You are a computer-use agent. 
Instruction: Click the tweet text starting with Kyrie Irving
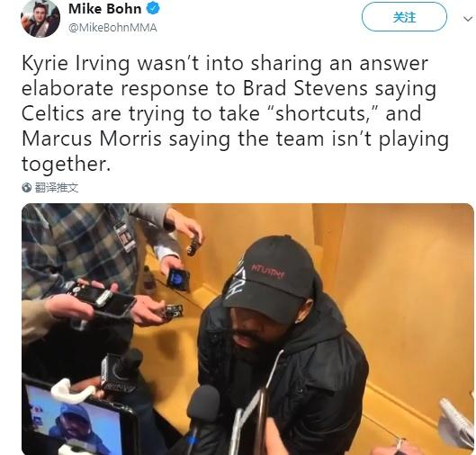[235, 113]
